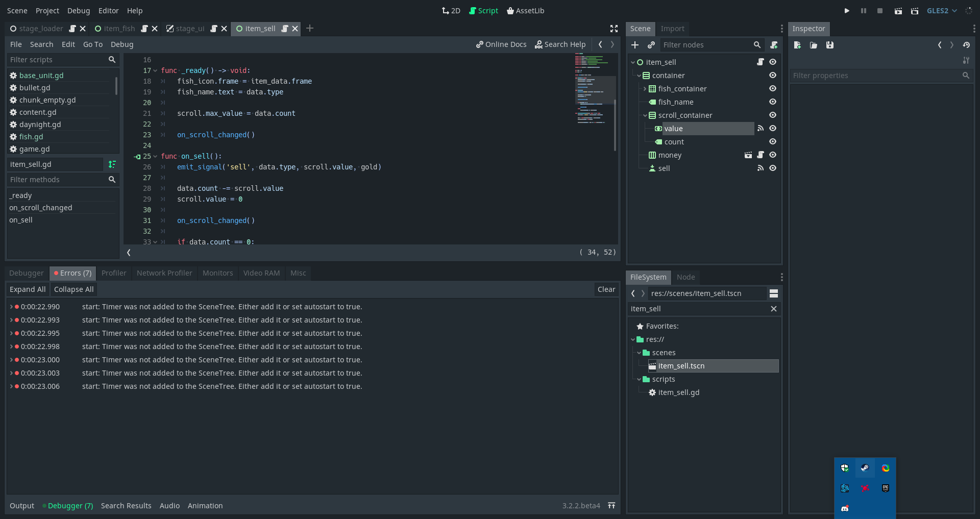Image resolution: width=980 pixels, height=519 pixels.
Task: Click the Save inspector resource icon
Action: 829,45
